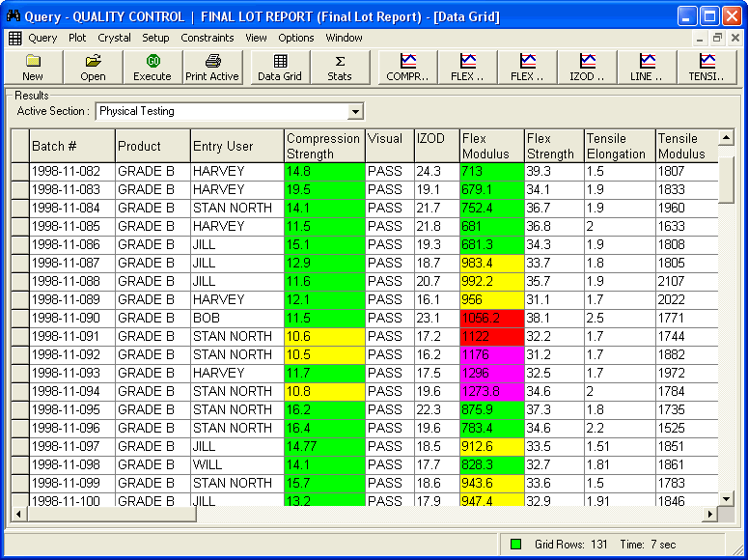
Task: Click the Compression Strength column header
Action: pyautogui.click(x=325, y=146)
